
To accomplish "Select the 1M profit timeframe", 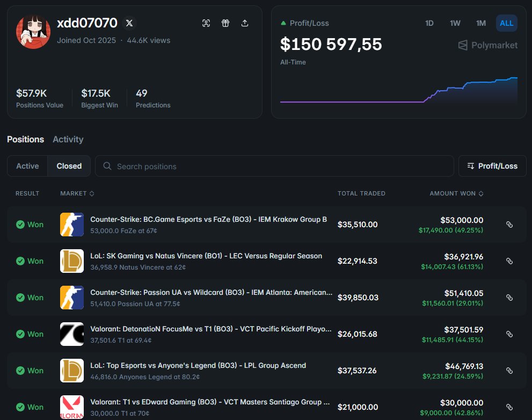I will click(x=481, y=23).
